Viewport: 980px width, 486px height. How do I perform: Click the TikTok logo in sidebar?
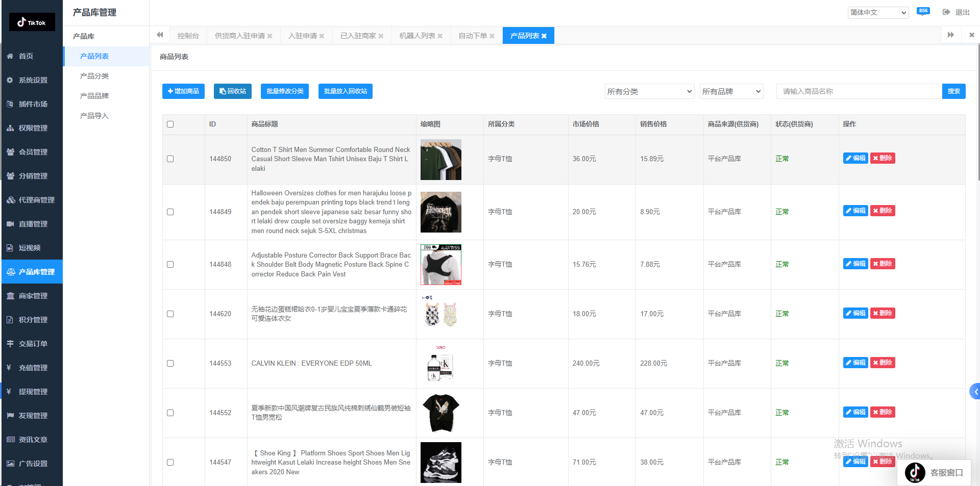point(32,22)
